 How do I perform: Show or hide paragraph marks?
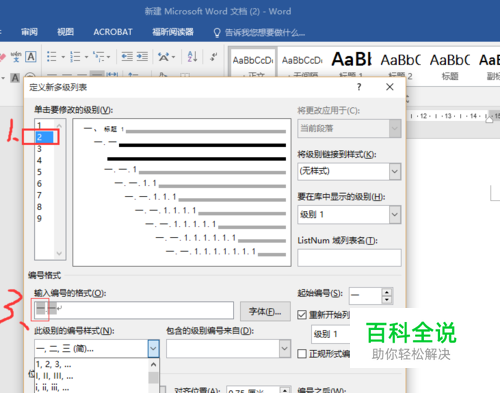214,57
